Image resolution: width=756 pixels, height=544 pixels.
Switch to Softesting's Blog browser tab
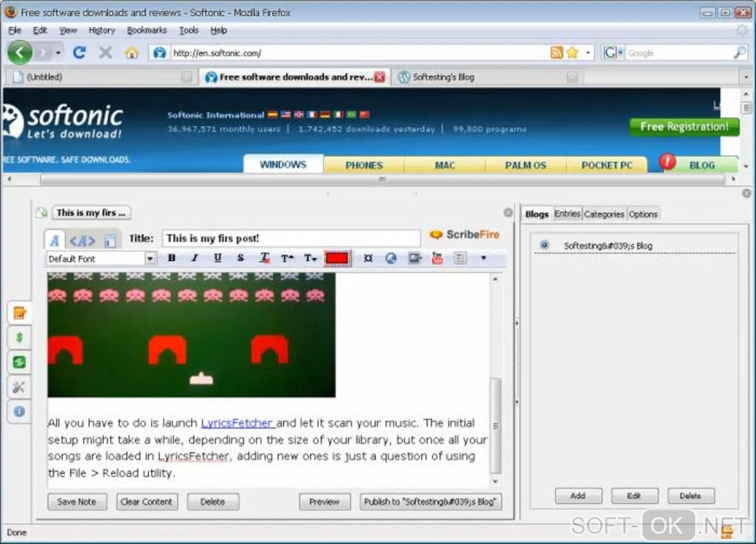point(487,77)
